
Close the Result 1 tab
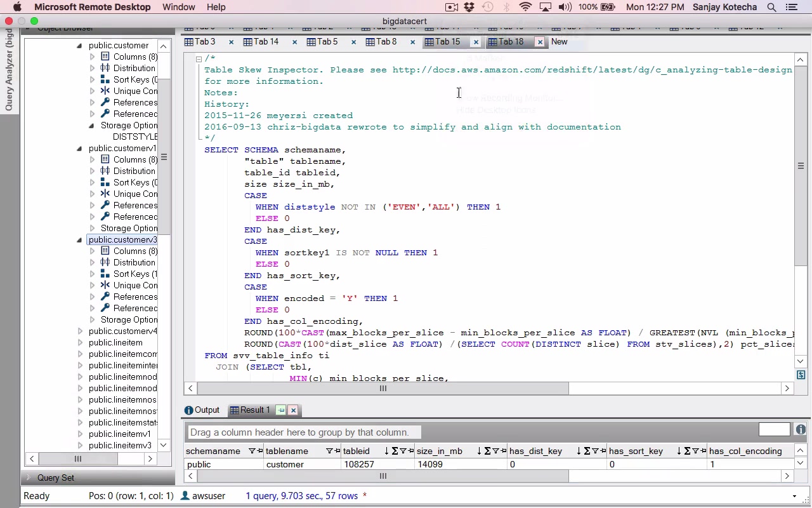point(293,410)
